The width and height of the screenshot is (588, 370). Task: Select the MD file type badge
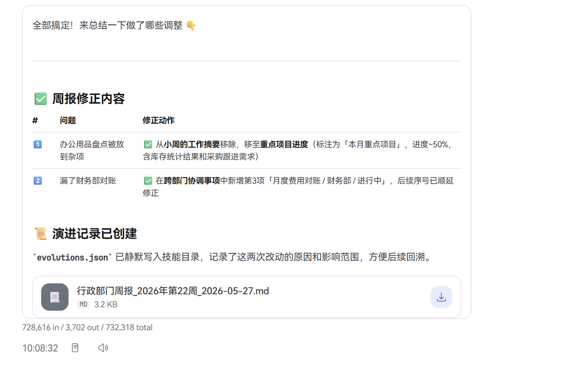(83, 304)
